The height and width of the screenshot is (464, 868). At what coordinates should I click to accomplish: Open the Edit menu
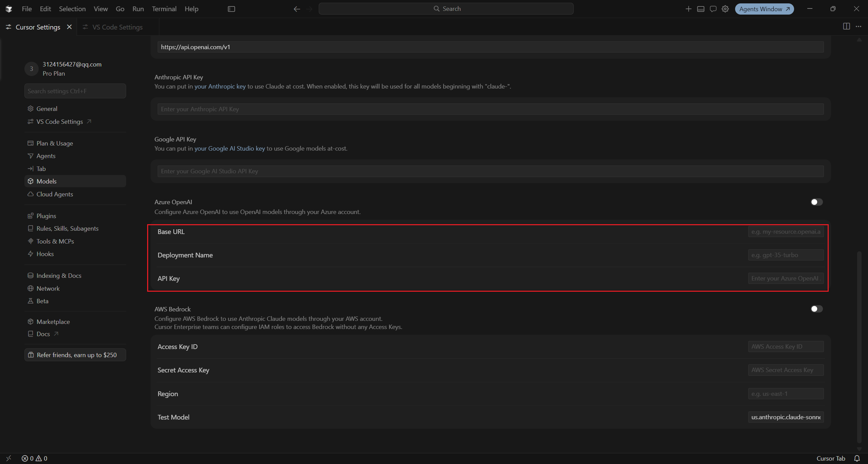click(x=45, y=9)
